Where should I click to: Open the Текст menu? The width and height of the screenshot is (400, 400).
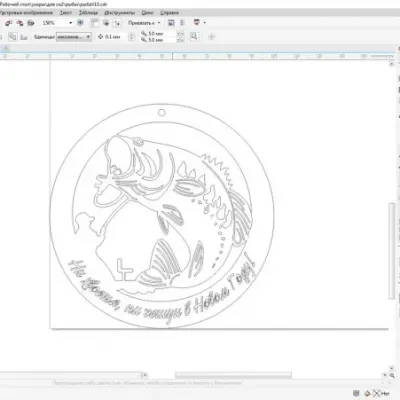click(x=66, y=13)
